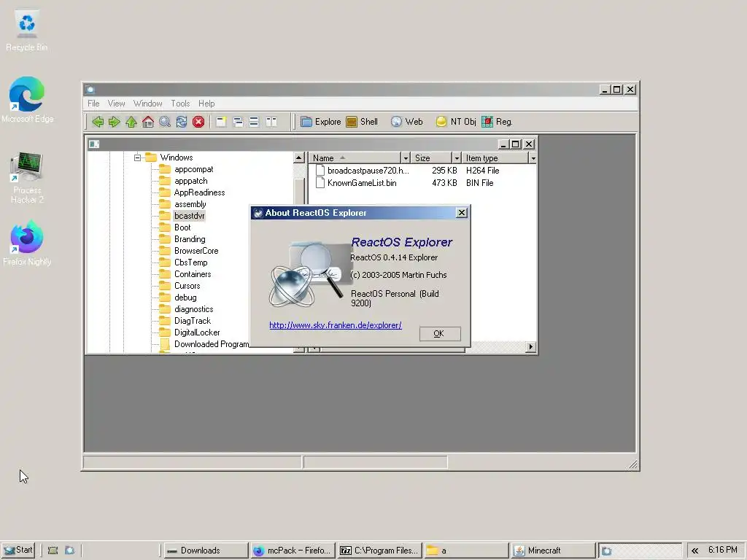
Task: Open the Explore view button
Action: click(321, 122)
